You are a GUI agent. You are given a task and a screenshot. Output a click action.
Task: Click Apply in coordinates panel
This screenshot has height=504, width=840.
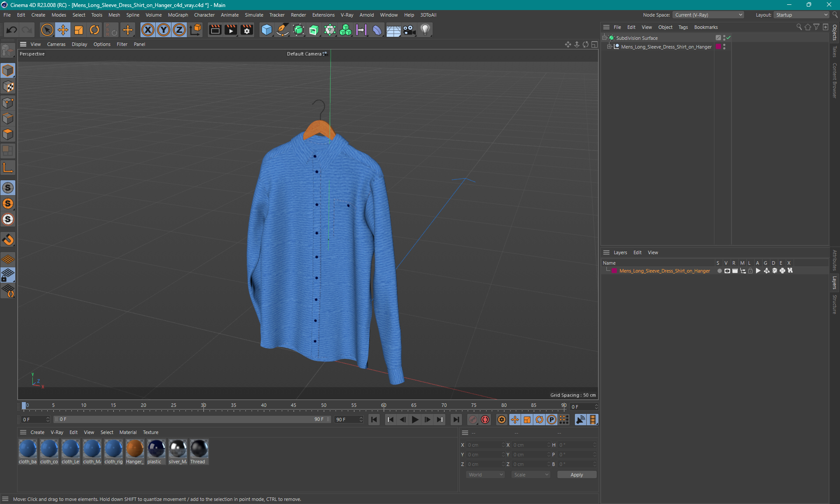pos(577,475)
